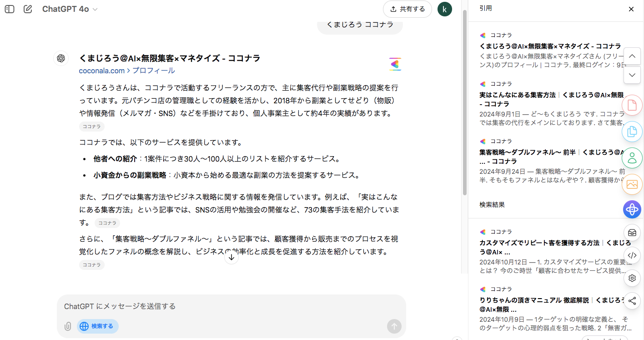Click favicon of the 実はこんなにある集客方法 citation
644x340 pixels.
coord(483,84)
